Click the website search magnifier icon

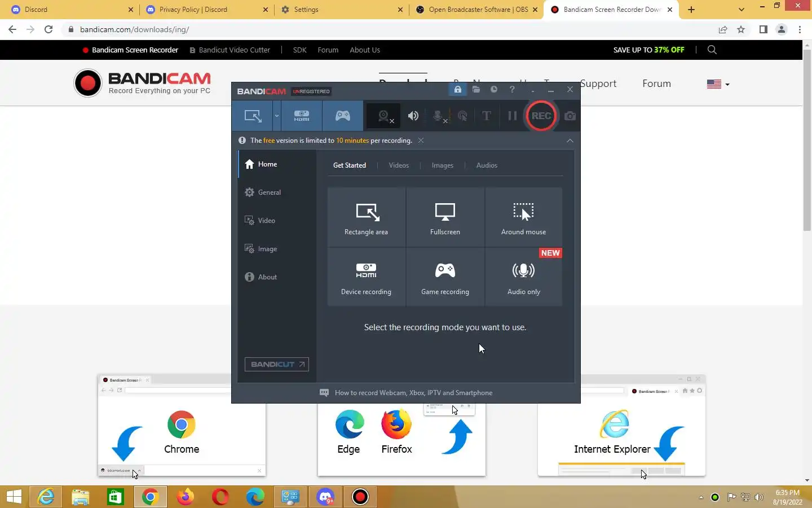pos(712,50)
